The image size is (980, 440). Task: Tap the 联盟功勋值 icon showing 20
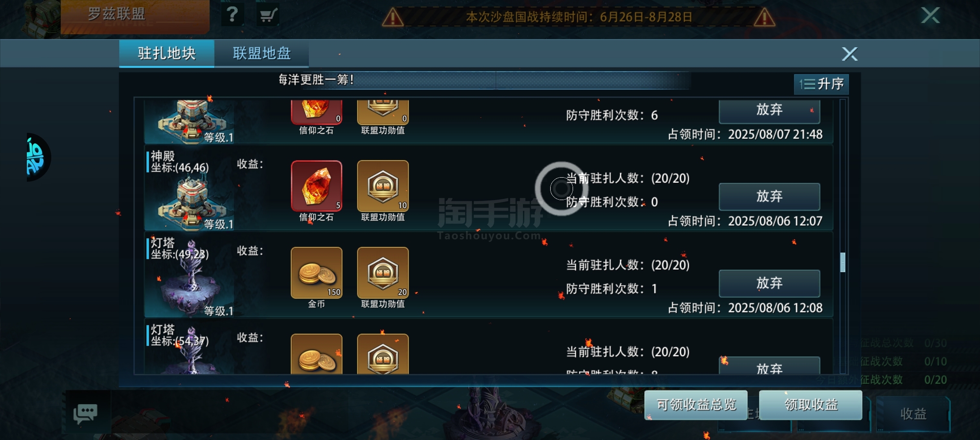pos(383,273)
